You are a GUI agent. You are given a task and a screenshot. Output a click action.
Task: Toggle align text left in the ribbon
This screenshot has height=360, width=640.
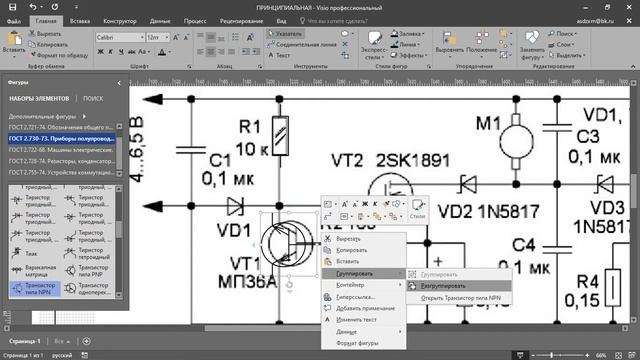[200, 52]
